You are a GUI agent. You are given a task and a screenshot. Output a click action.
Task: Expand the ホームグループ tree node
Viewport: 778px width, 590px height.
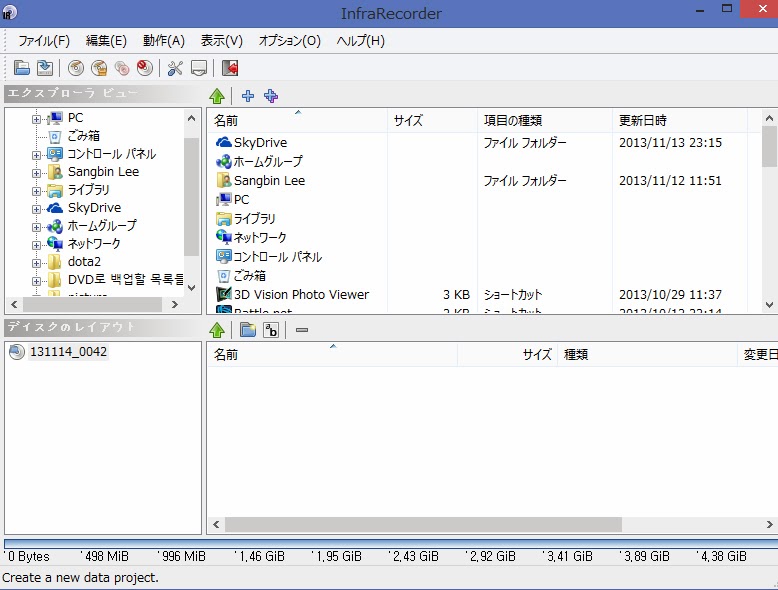pyautogui.click(x=36, y=227)
